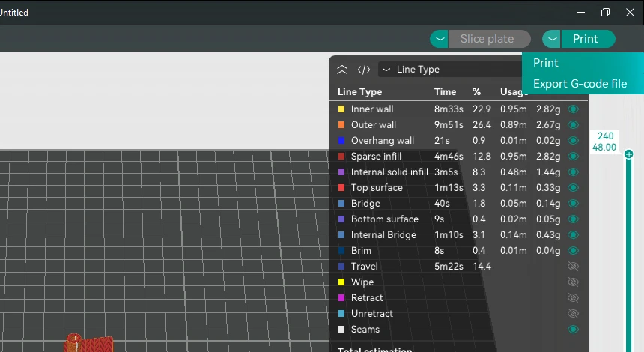Click the Slice plate button

pos(490,39)
